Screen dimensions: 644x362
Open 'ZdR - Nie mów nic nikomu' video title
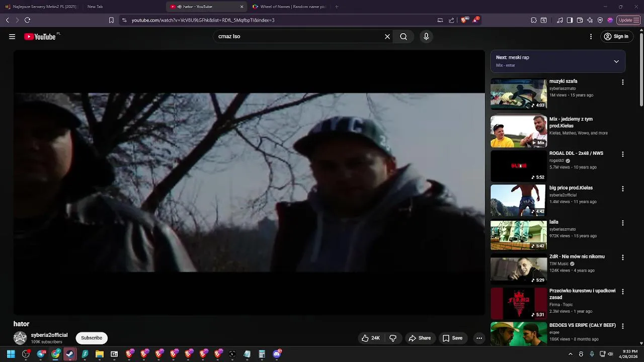577,256
